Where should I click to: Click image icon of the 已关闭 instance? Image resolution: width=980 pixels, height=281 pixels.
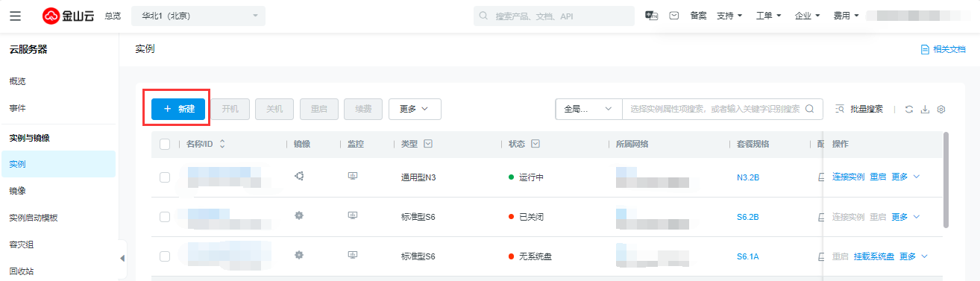(x=299, y=216)
